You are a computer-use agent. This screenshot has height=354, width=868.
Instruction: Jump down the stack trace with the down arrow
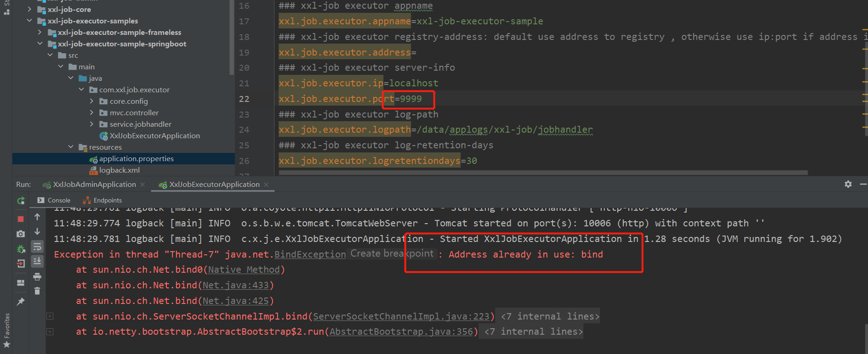pyautogui.click(x=37, y=231)
